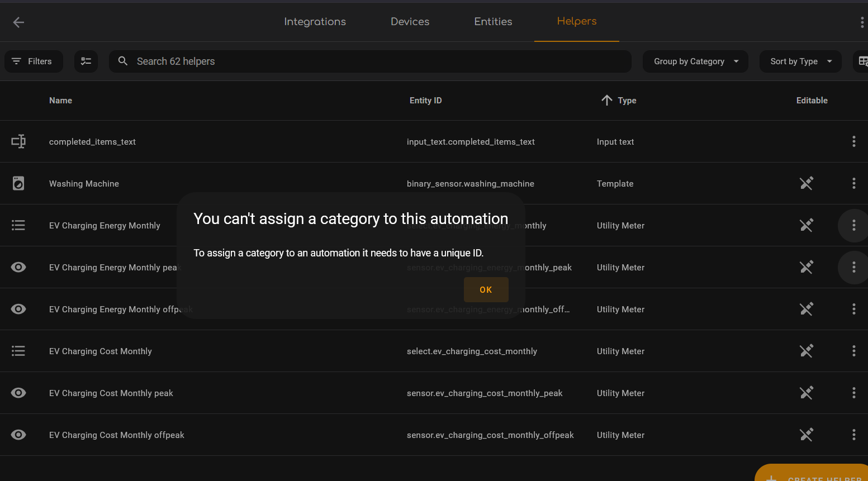Click the back arrow at top left
The height and width of the screenshot is (481, 868).
[x=18, y=22]
